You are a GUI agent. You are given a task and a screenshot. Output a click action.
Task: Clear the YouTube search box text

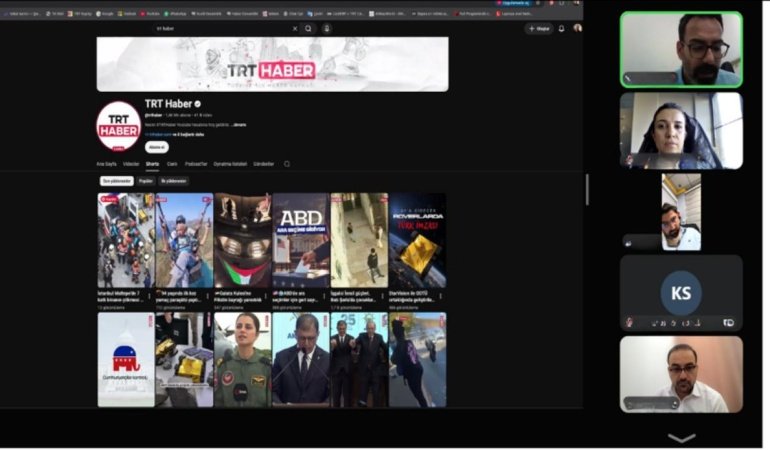click(x=295, y=28)
